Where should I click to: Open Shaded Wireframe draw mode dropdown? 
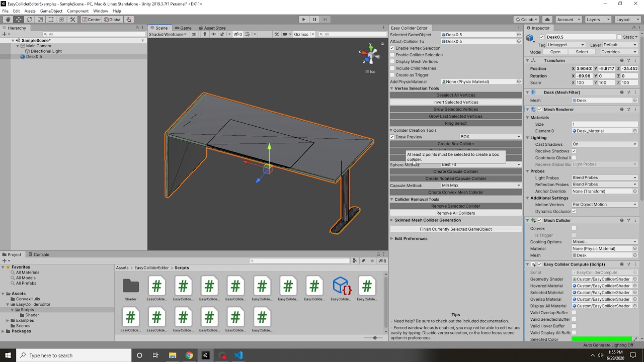point(168,34)
